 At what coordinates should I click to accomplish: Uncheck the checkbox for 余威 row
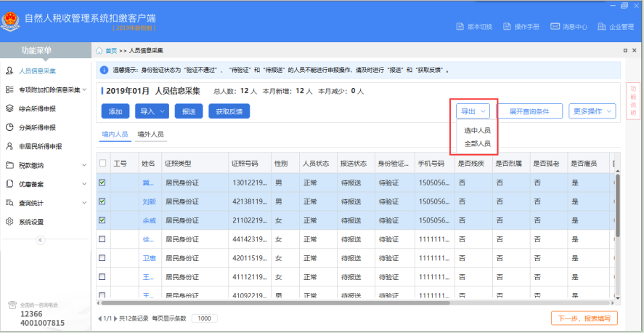pyautogui.click(x=102, y=220)
